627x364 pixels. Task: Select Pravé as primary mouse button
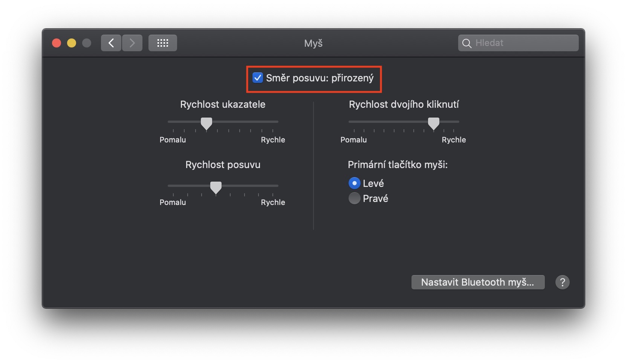click(354, 198)
